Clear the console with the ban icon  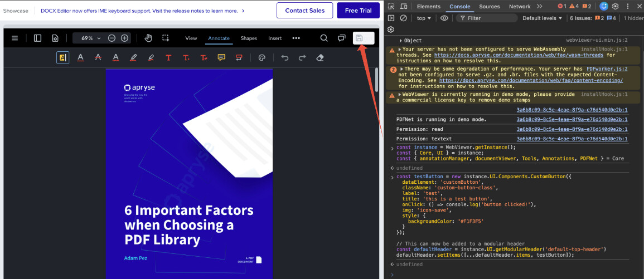403,18
